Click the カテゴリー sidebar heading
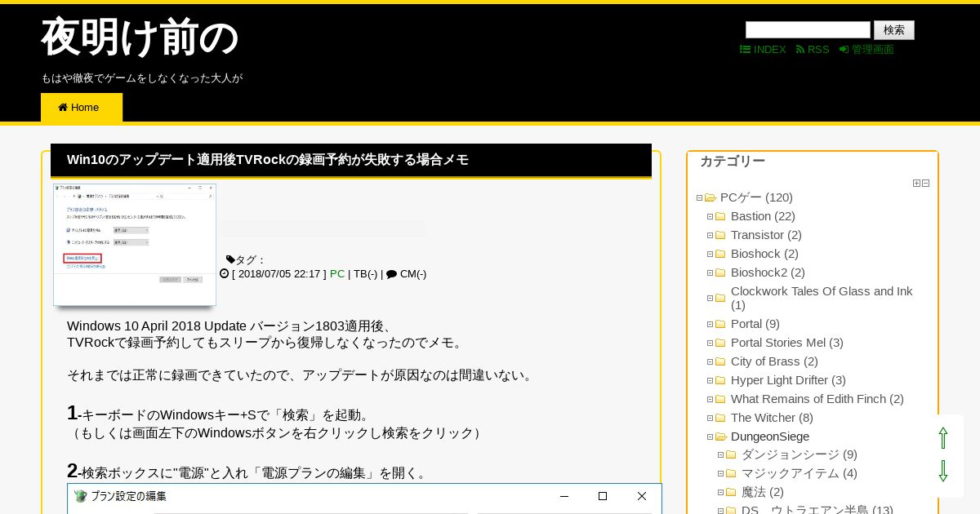The image size is (980, 514). pyautogui.click(x=733, y=162)
